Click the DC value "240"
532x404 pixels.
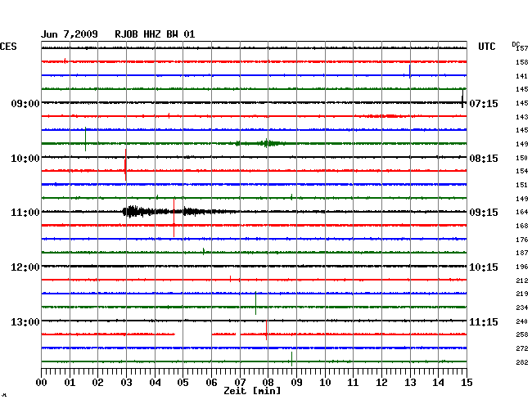522,321
